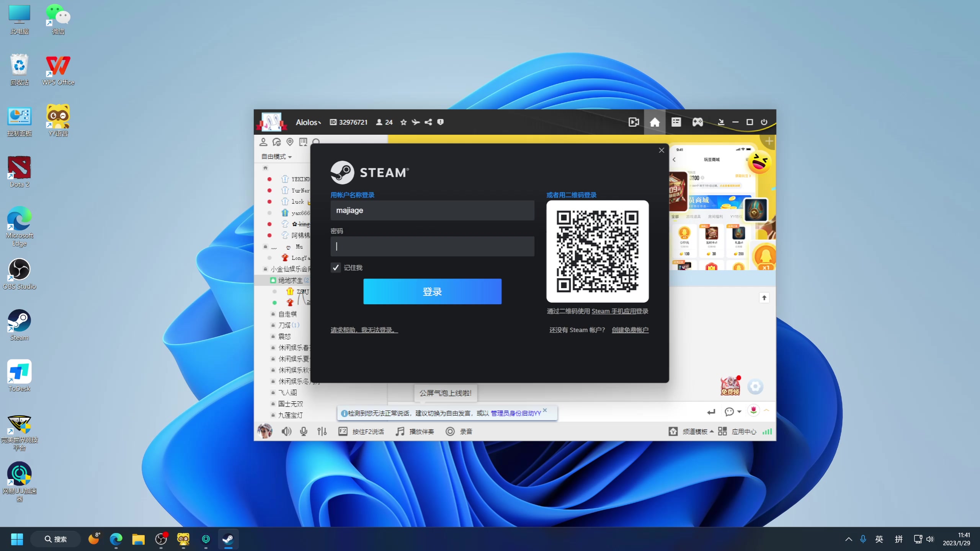Select the 震怒 sub-channel
This screenshot has height=551, width=980.
coord(284,337)
